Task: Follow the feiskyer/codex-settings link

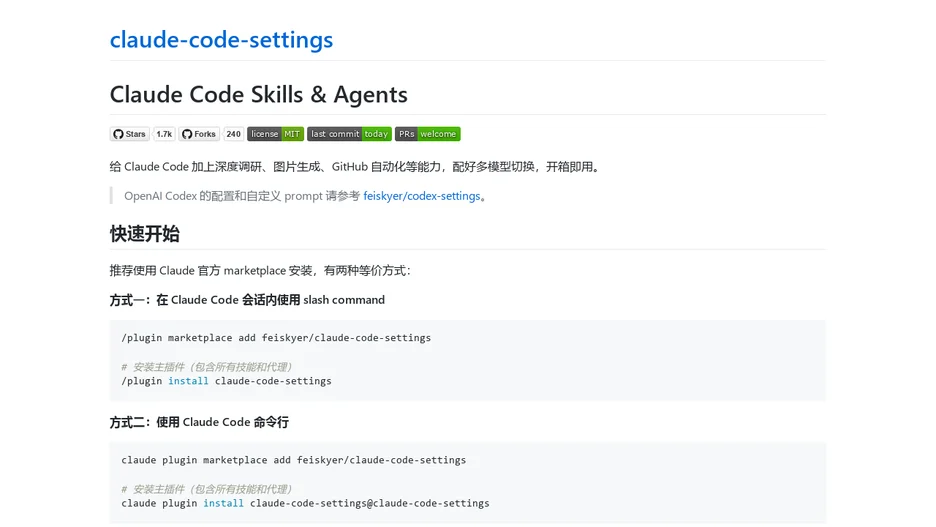Action: point(421,196)
